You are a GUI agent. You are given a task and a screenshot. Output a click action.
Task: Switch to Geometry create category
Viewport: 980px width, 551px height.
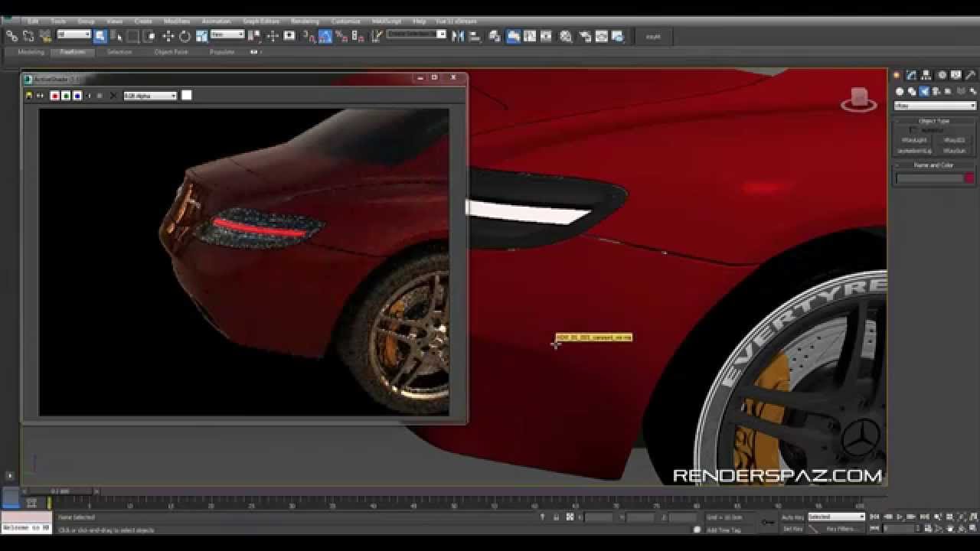[x=900, y=91]
